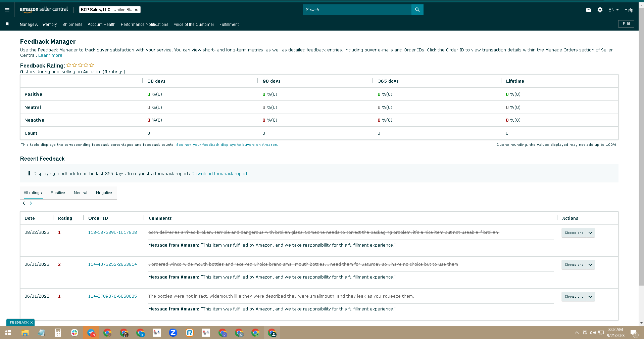Click the 365 days column header

click(x=388, y=81)
